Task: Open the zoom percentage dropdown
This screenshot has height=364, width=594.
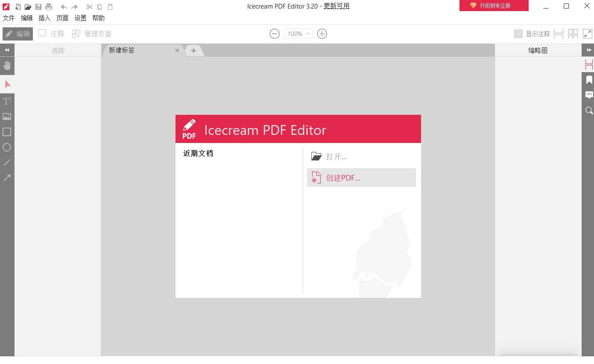Action: tap(308, 33)
